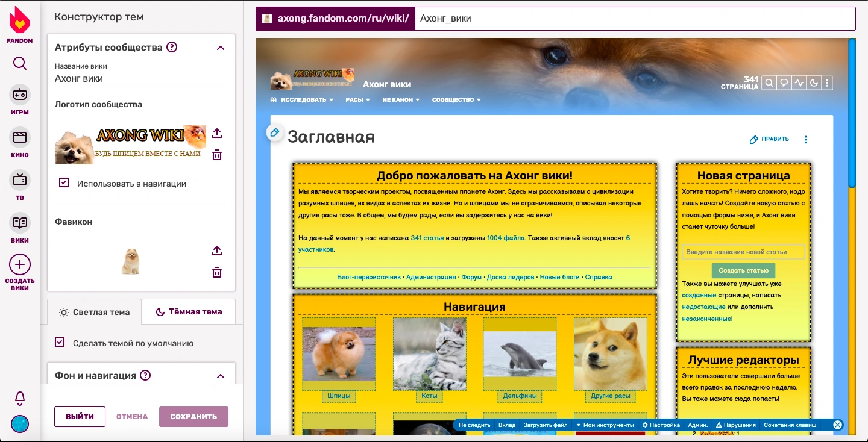Follow the 1004 файла link
This screenshot has height=442, width=868.
pos(506,238)
